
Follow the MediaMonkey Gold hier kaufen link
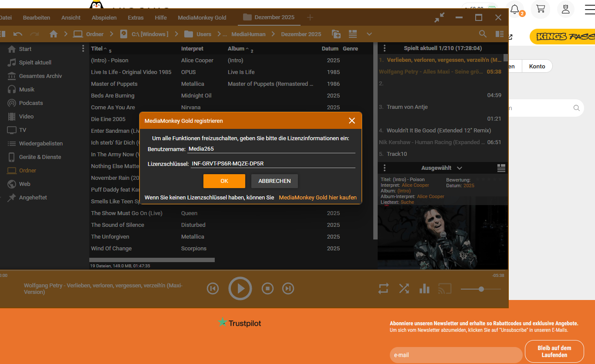[x=318, y=198]
